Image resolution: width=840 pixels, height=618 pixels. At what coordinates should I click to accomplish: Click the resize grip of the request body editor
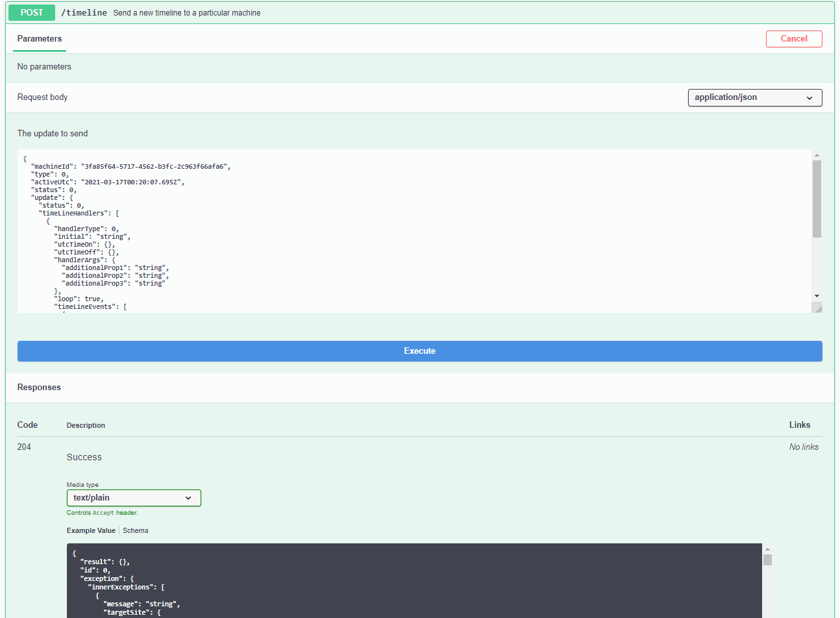817,307
